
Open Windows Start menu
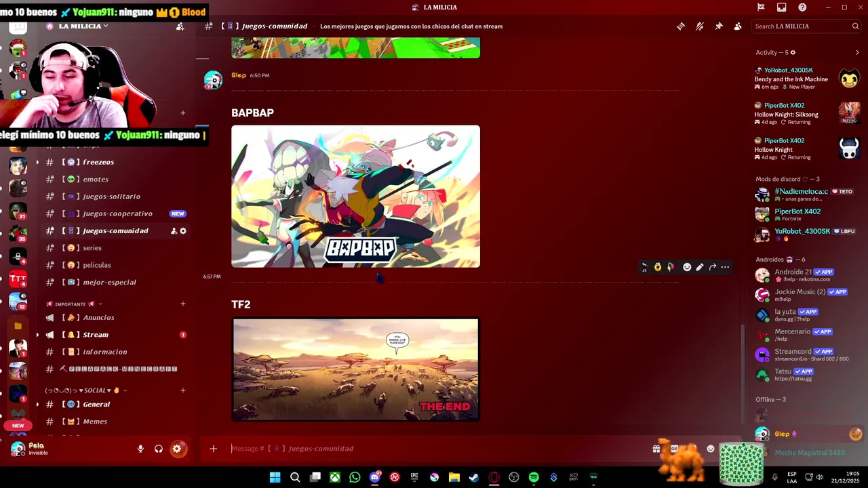click(275, 477)
